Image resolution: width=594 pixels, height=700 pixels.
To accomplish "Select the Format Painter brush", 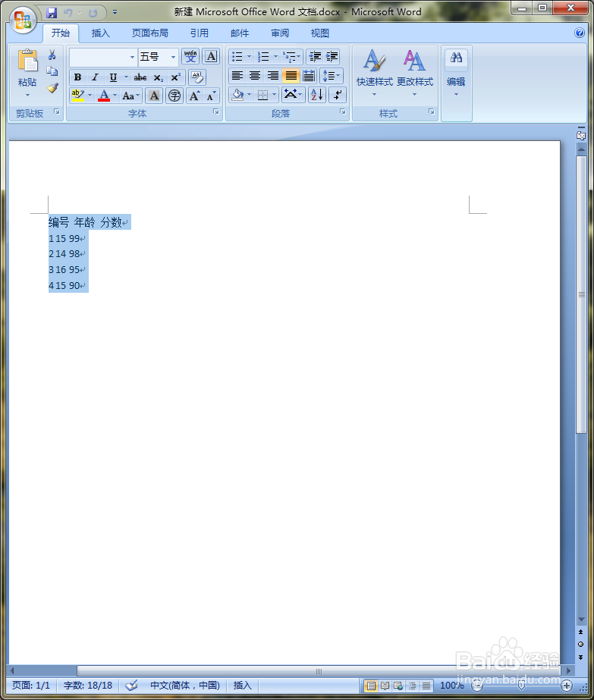I will [52, 88].
